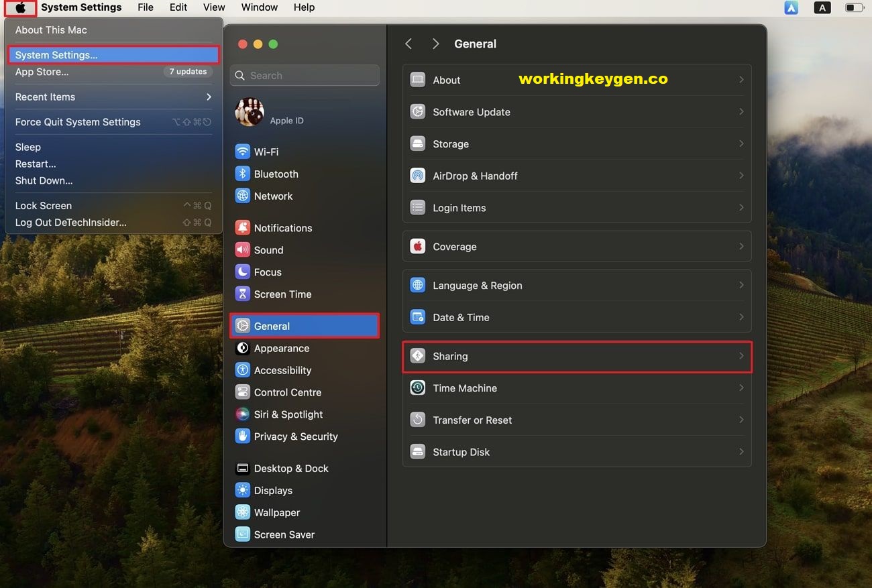The height and width of the screenshot is (588, 872).
Task: Open Accessibility settings
Action: [x=242, y=369]
